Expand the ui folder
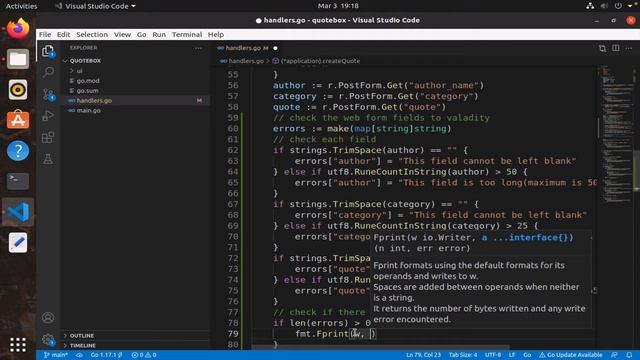640x360 pixels. [x=79, y=71]
